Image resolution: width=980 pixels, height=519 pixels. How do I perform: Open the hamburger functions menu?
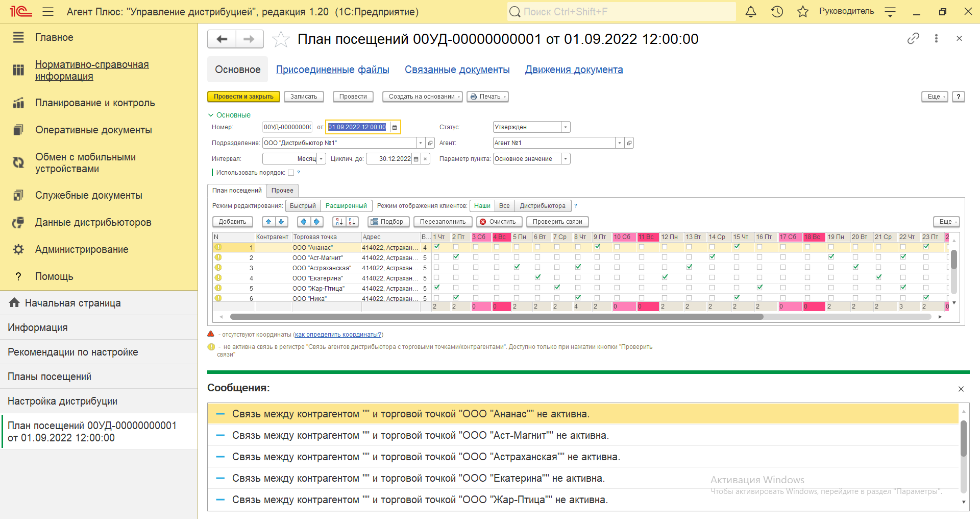48,11
